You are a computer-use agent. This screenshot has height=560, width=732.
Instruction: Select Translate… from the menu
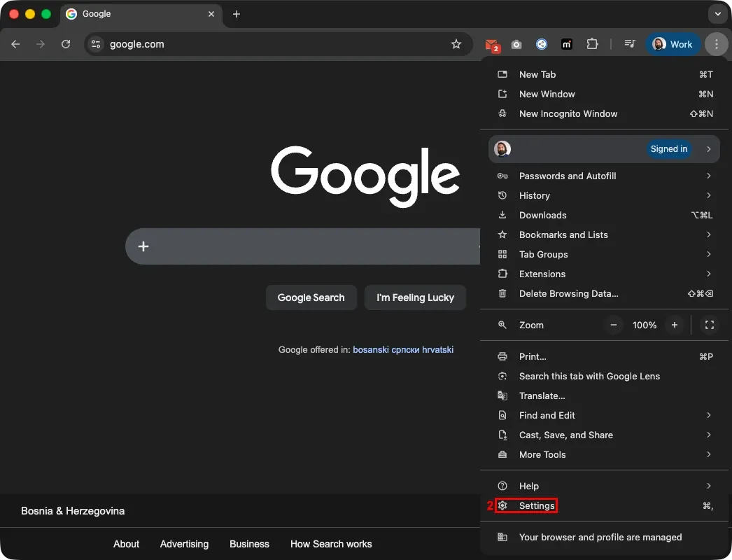(x=604, y=396)
